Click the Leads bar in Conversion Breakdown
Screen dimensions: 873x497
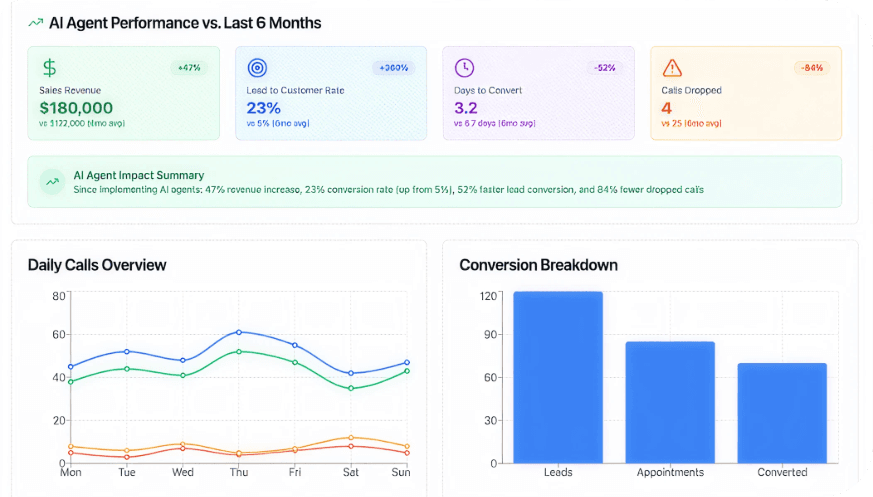[x=558, y=377]
